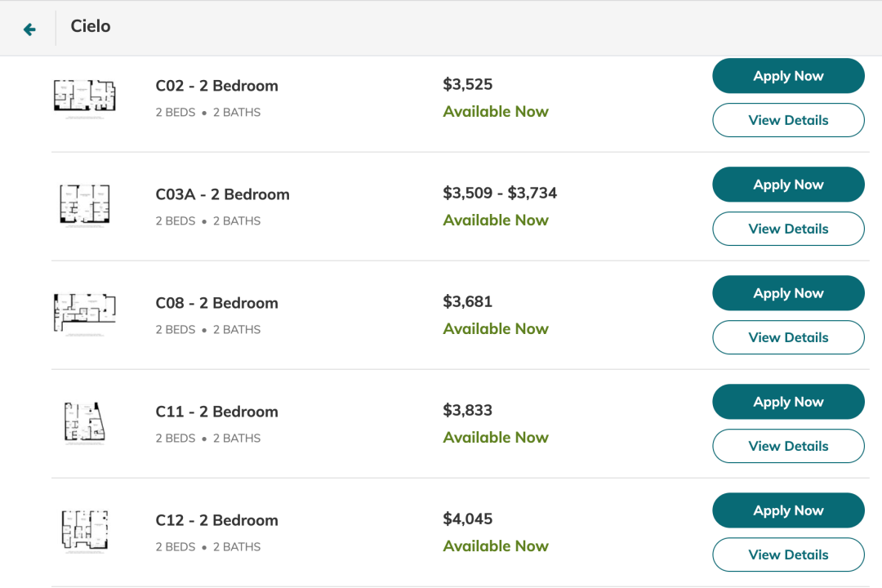View Details for C12 - 2 Bedroom
This screenshot has width=882, height=588.
[x=788, y=555]
